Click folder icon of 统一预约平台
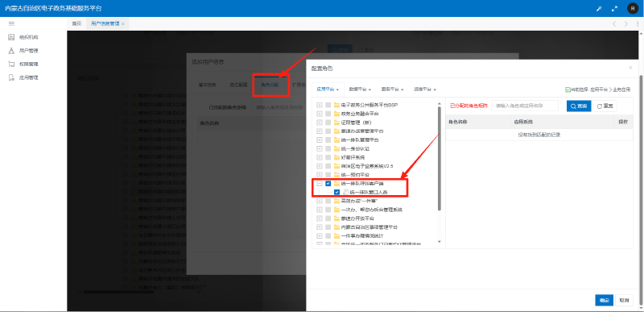The image size is (644, 312). pos(336,175)
